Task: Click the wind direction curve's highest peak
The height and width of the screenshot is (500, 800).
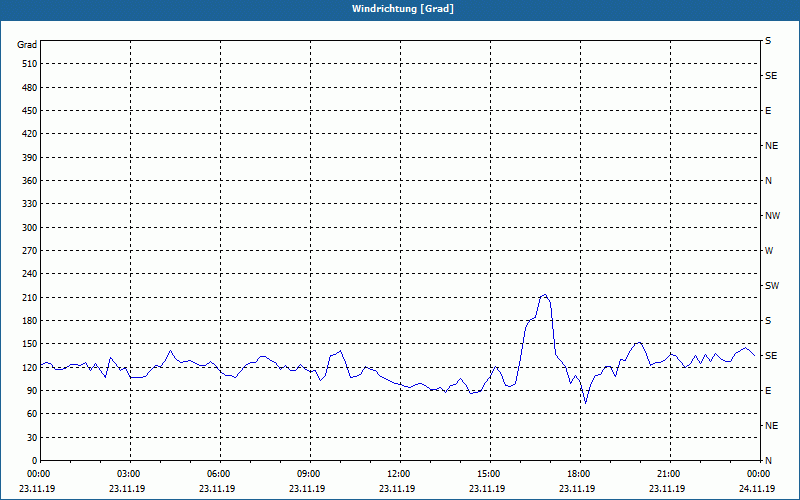Action: tap(545, 294)
